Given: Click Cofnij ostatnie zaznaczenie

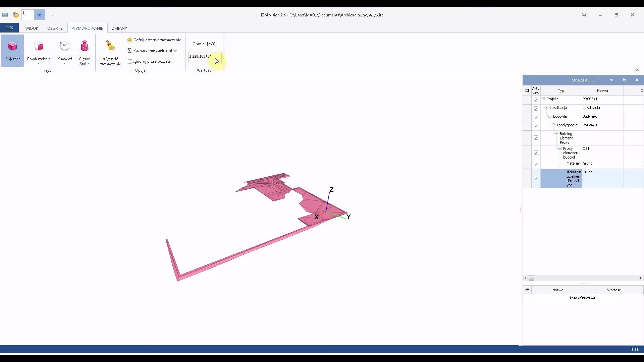Looking at the screenshot, I should click(154, 40).
